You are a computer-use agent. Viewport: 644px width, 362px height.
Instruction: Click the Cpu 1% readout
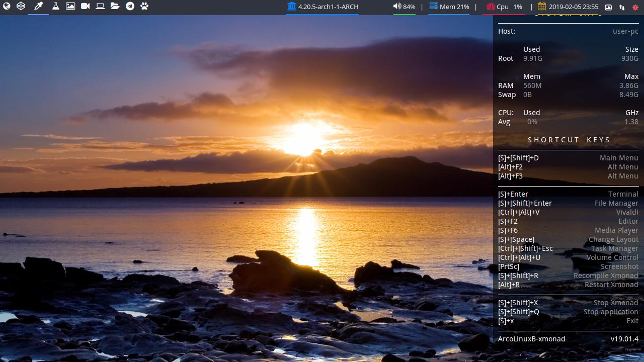click(x=509, y=7)
